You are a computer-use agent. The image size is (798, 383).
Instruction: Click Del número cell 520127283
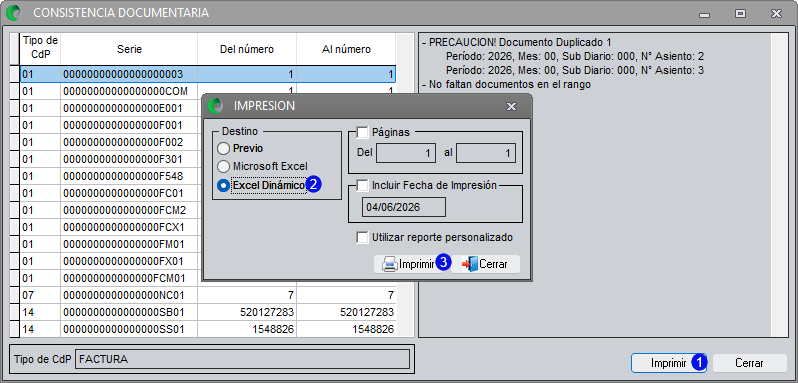(247, 312)
